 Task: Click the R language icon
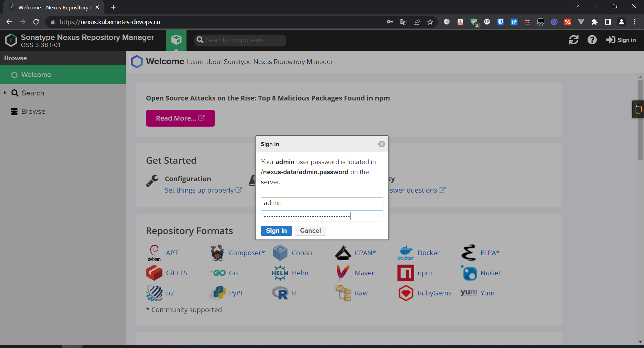point(280,293)
